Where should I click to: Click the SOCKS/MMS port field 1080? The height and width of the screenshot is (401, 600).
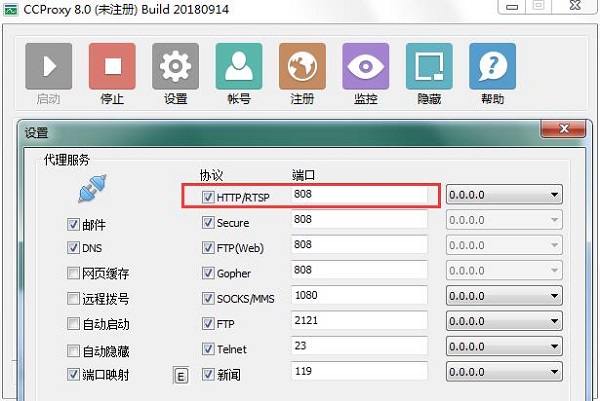(359, 295)
